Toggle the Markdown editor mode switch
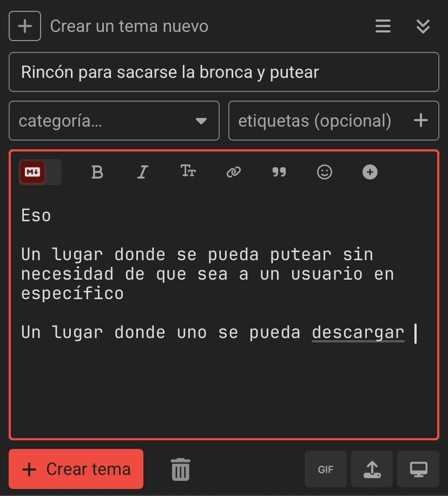The width and height of the screenshot is (448, 496). pyautogui.click(x=40, y=172)
